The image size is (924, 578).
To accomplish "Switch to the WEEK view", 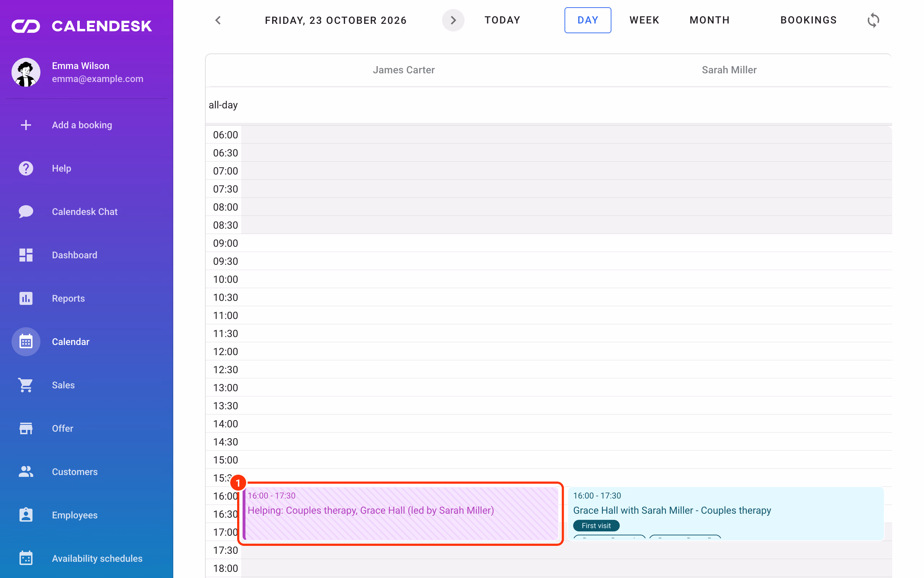I will click(x=645, y=20).
